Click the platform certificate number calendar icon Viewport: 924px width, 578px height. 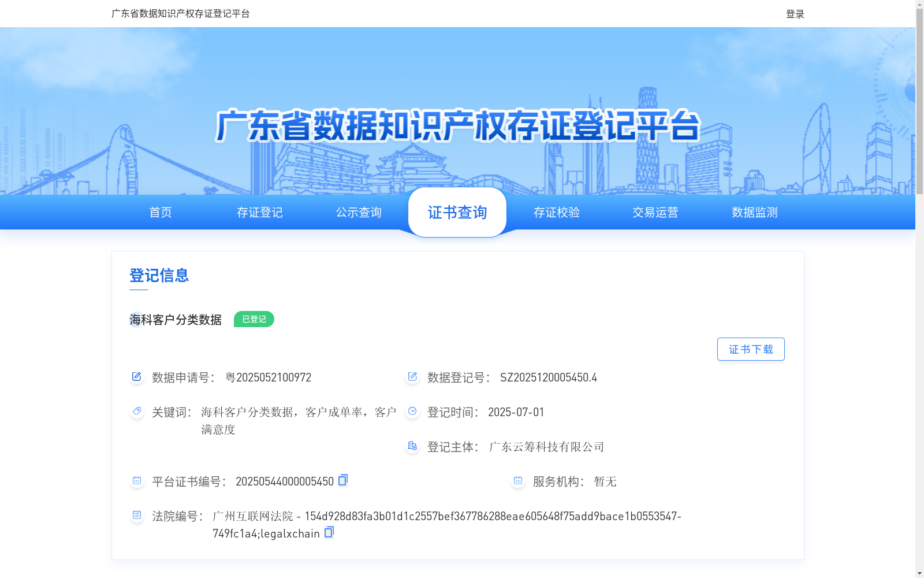(x=137, y=481)
